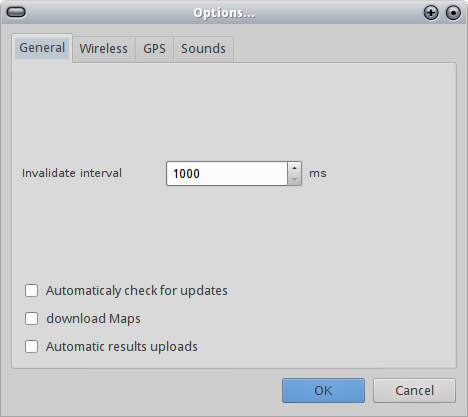Open the Wireless tab
Image resolution: width=468 pixels, height=417 pixels.
tap(104, 49)
